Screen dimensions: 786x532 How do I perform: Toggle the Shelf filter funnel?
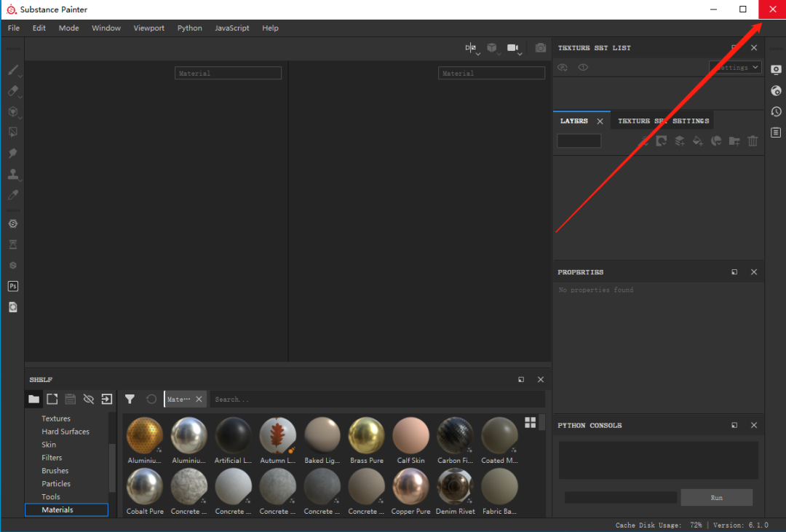coord(130,399)
